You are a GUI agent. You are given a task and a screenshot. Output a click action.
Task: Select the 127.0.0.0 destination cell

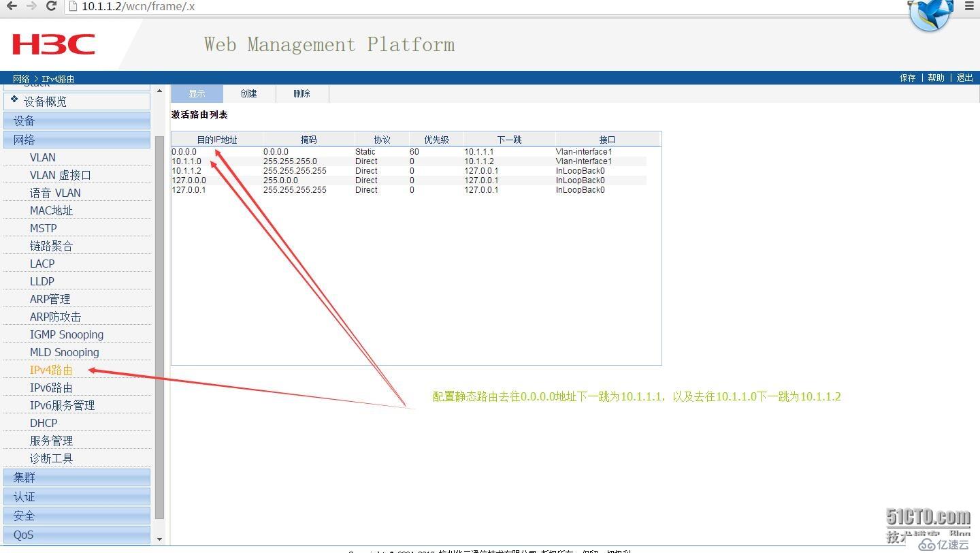(189, 180)
